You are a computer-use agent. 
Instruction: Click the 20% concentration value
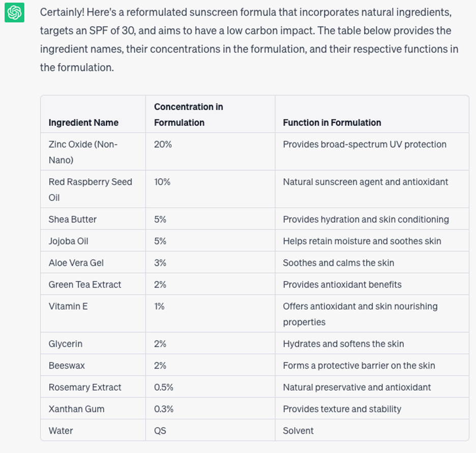[163, 145]
